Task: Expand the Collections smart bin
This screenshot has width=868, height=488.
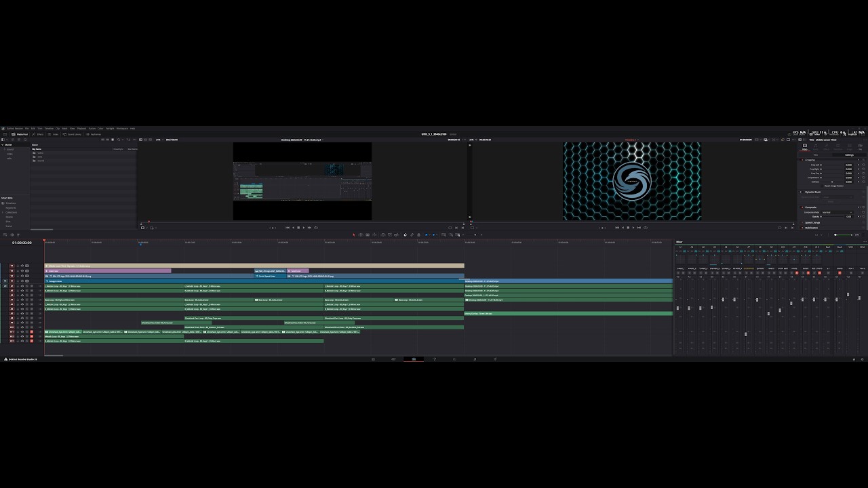Action: point(3,212)
